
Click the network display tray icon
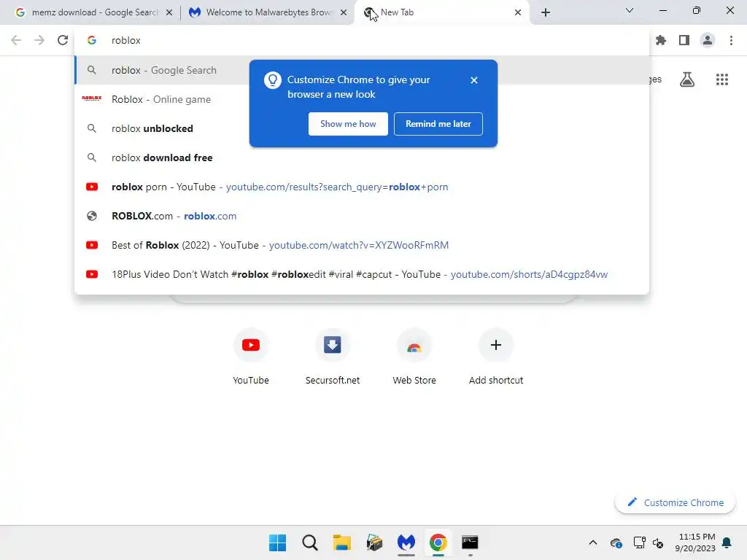(639, 542)
